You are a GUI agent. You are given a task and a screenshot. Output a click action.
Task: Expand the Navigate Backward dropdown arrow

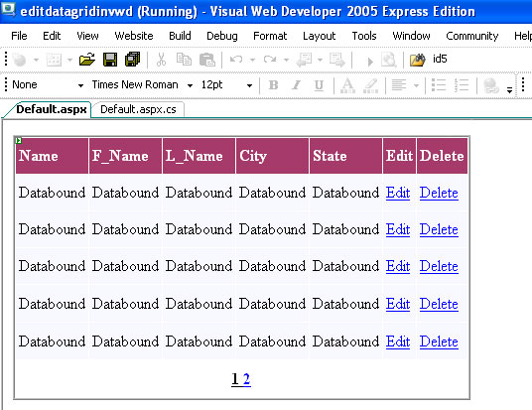point(320,61)
